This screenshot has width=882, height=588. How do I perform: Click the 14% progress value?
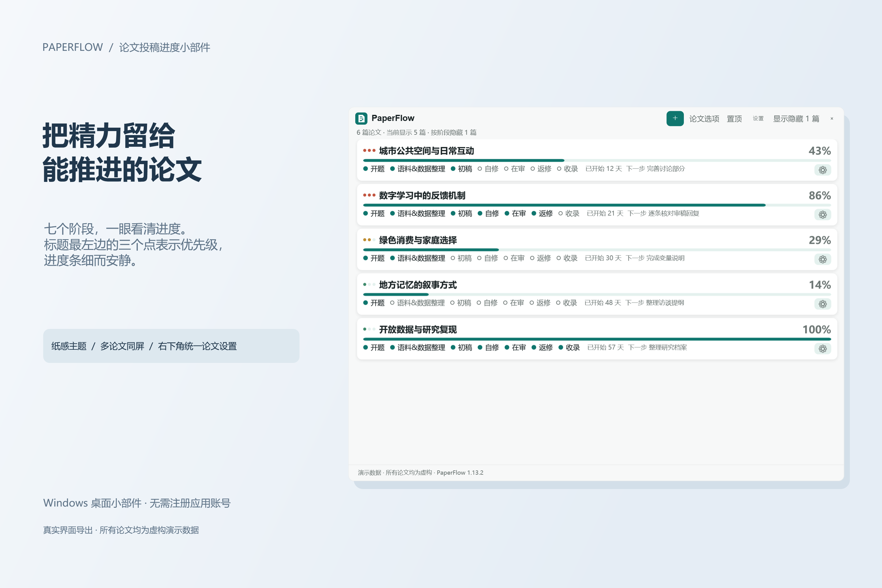tap(820, 285)
